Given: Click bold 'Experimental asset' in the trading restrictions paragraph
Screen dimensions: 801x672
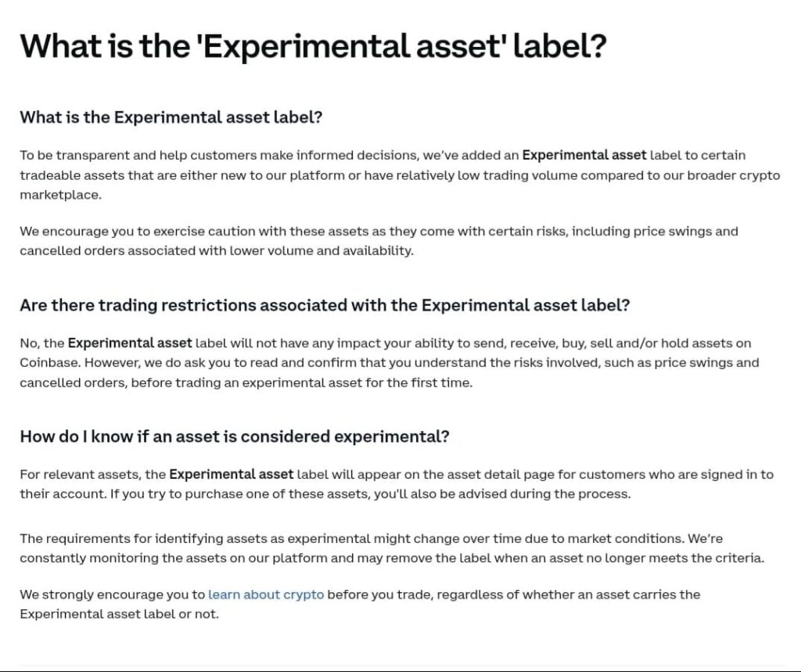Looking at the screenshot, I should (x=130, y=343).
